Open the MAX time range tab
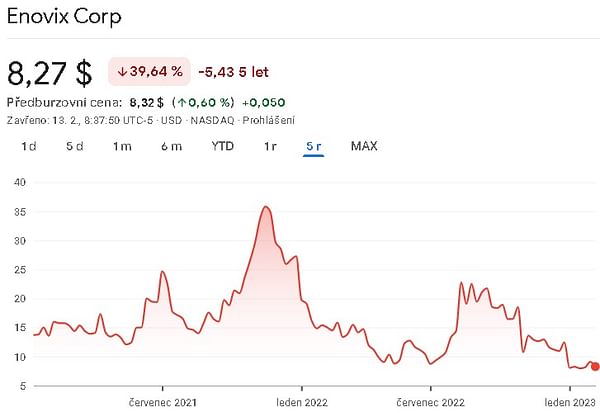The image size is (600, 413). point(364,146)
